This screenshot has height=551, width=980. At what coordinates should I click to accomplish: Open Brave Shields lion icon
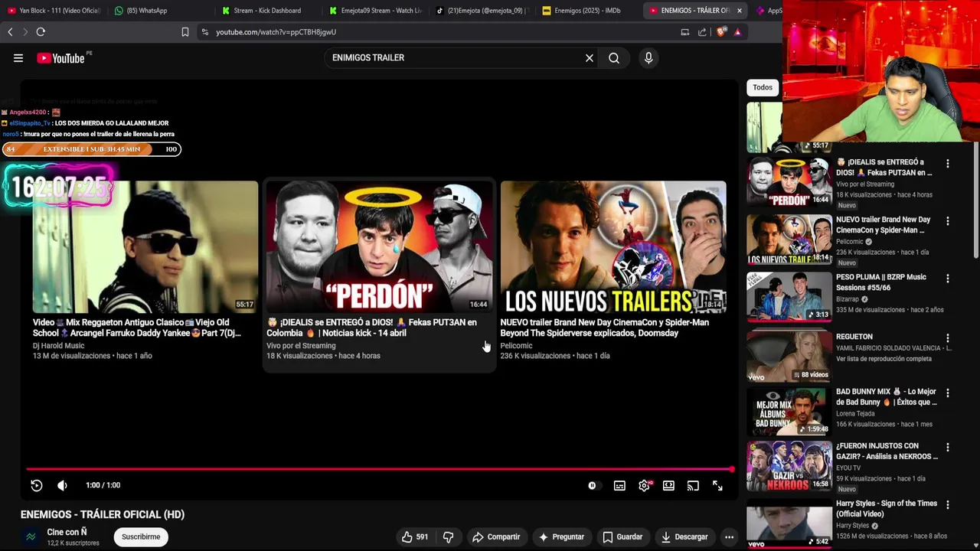(720, 32)
